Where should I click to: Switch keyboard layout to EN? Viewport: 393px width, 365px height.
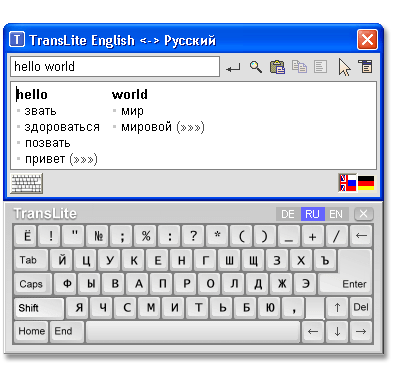(x=336, y=214)
